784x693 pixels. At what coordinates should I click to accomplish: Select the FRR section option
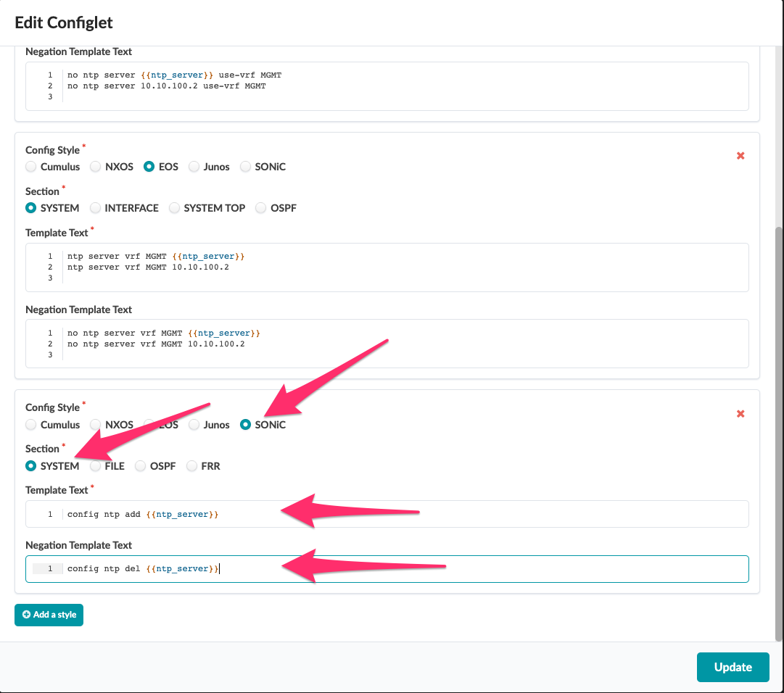coord(191,465)
